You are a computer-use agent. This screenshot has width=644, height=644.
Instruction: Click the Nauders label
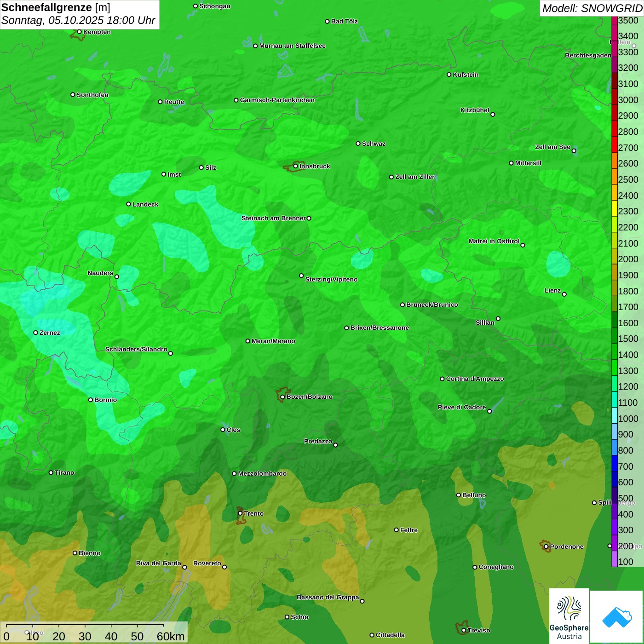100,273
